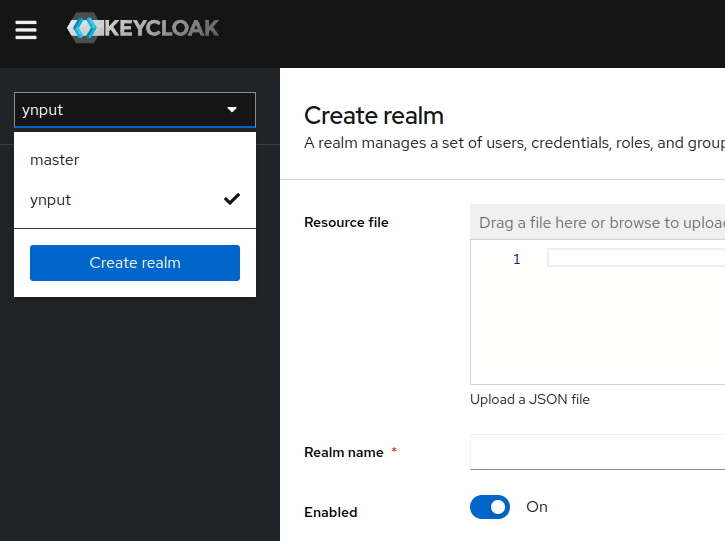Select the master realm option
Viewport: 725px width, 541px height.
click(135, 160)
